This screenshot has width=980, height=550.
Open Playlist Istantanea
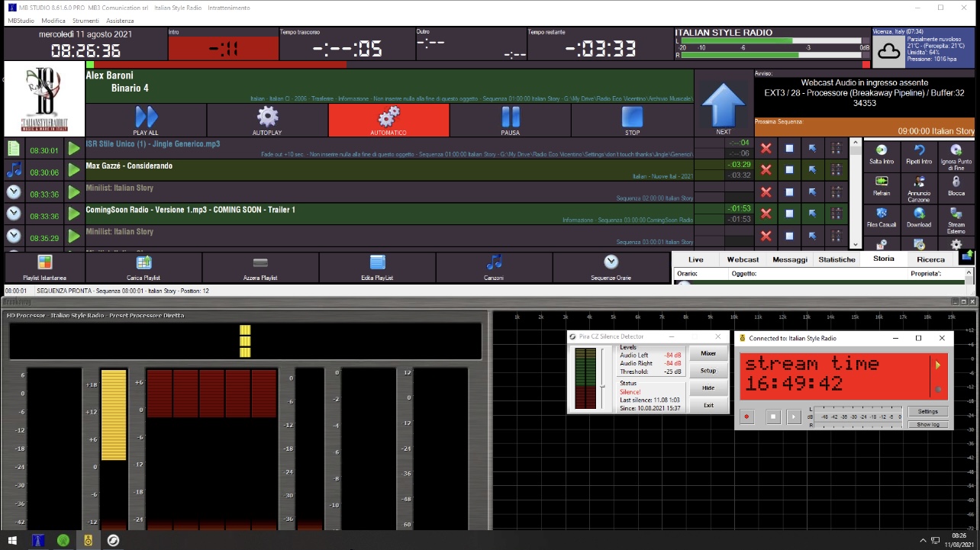[44, 267]
